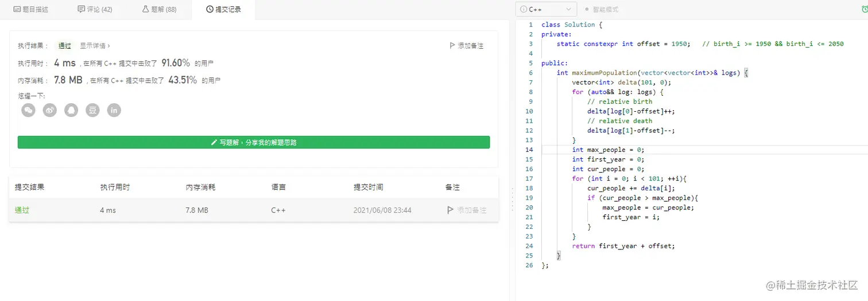
Task: Click the flag icon in the results card
Action: click(452, 46)
